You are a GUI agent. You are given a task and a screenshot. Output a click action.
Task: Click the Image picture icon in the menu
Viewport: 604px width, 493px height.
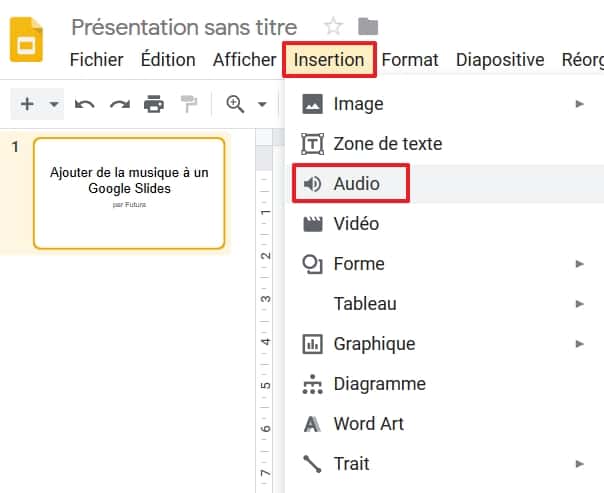(312, 104)
